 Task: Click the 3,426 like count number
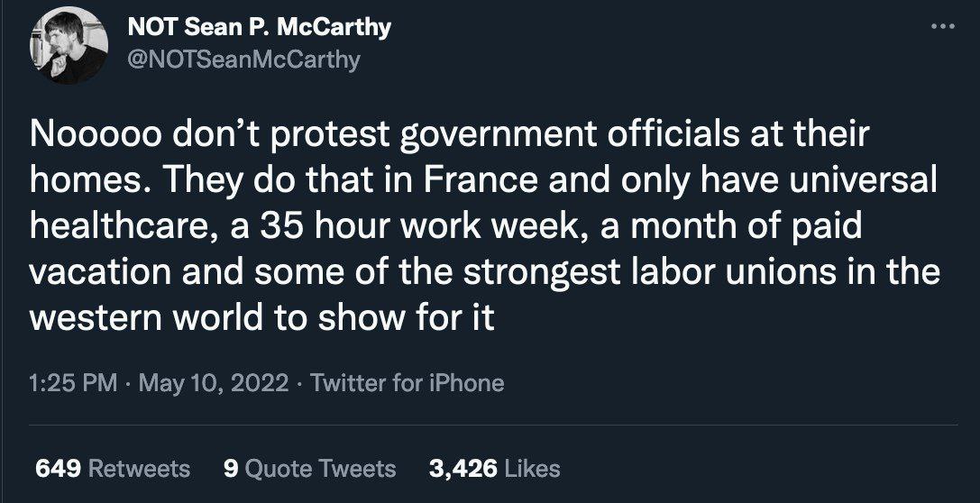(x=463, y=469)
